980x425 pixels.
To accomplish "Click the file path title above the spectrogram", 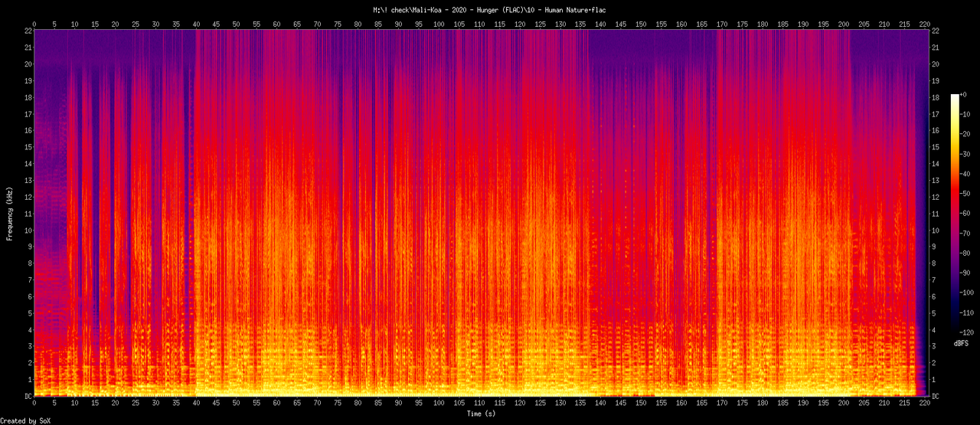I will pos(489,10).
